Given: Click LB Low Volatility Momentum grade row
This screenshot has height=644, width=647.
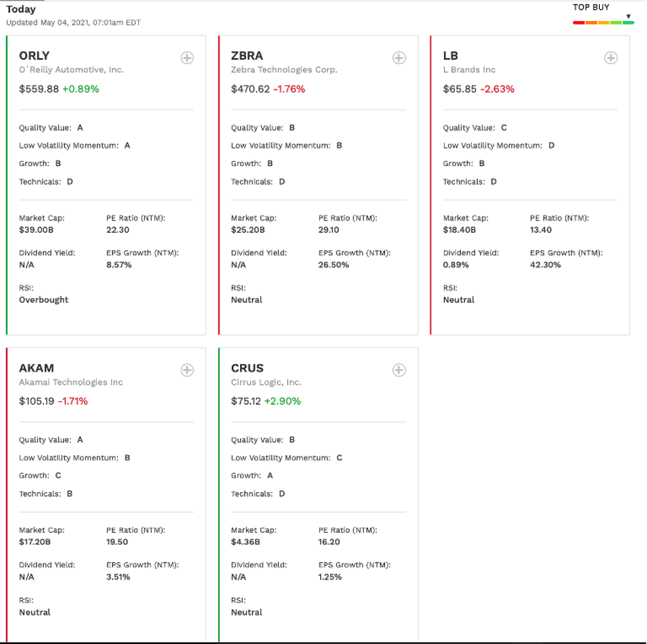Looking at the screenshot, I should point(499,146).
